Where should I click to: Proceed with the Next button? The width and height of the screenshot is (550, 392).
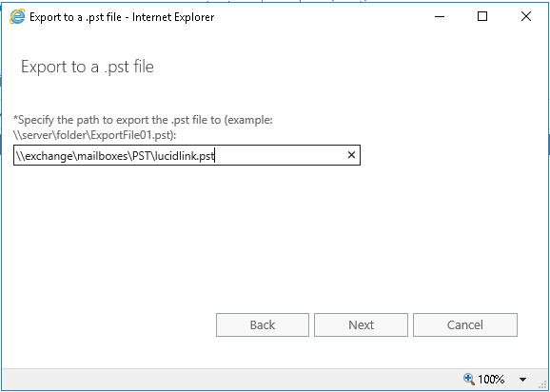[361, 325]
